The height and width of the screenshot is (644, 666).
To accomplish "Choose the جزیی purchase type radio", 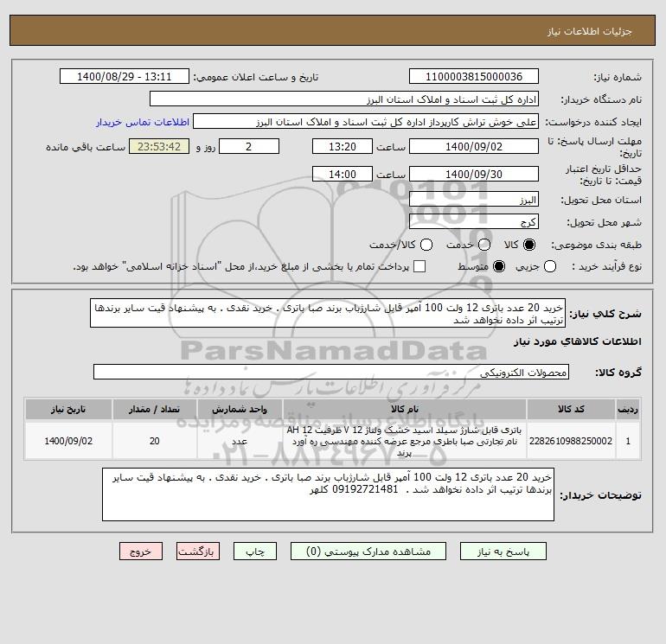I will tap(550, 266).
